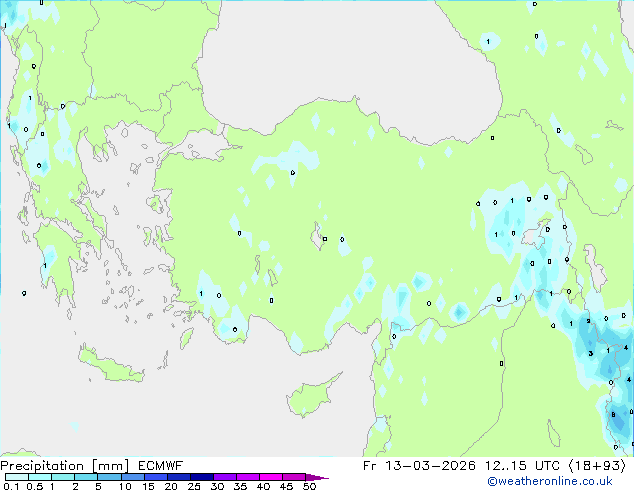Pick the 40–45 mm magenta legend swatch
634x490 pixels.
(271, 477)
